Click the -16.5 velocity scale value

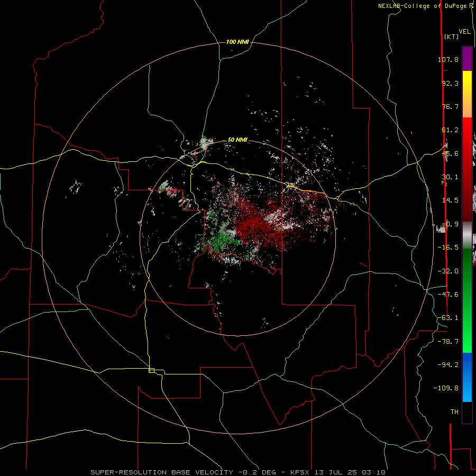[x=448, y=248]
